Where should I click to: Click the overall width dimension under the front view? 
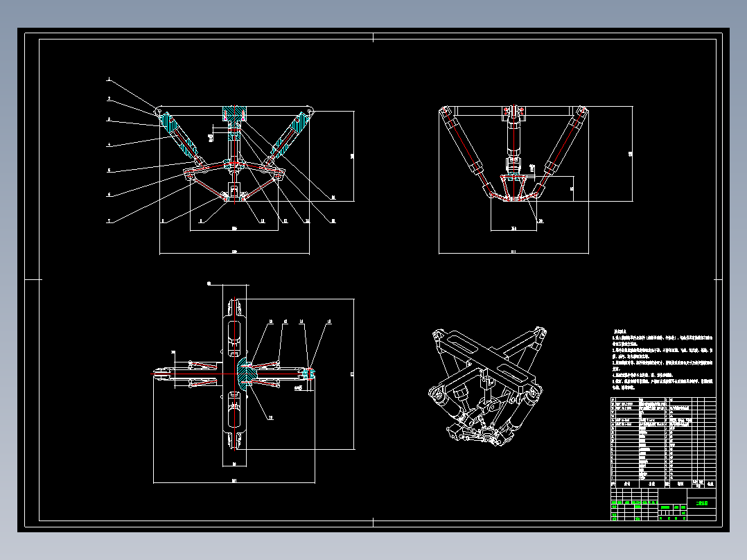[234, 252]
